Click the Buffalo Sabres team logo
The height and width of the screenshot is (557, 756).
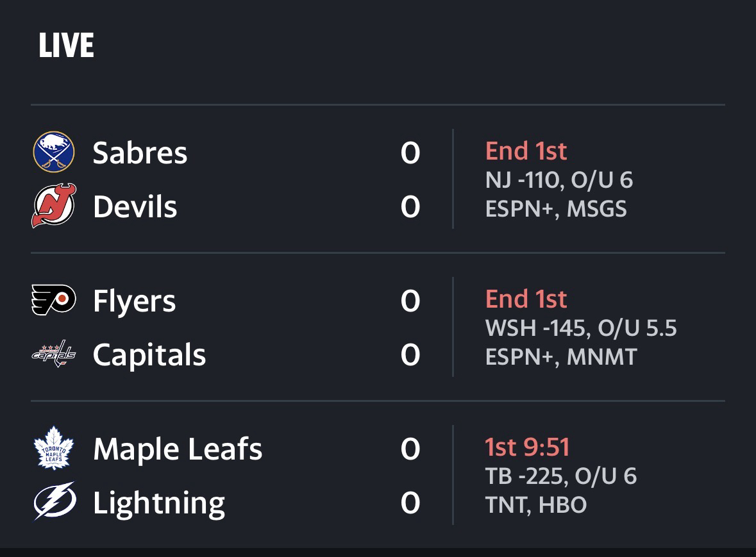click(54, 152)
